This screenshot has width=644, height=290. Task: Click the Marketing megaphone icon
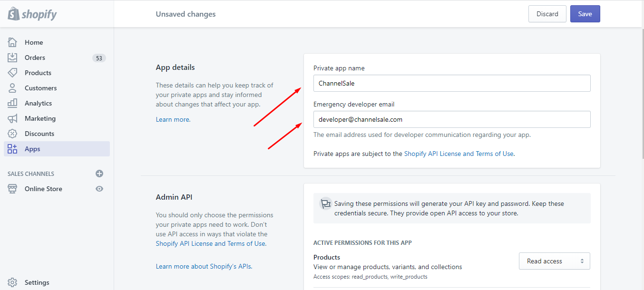pyautogui.click(x=12, y=118)
